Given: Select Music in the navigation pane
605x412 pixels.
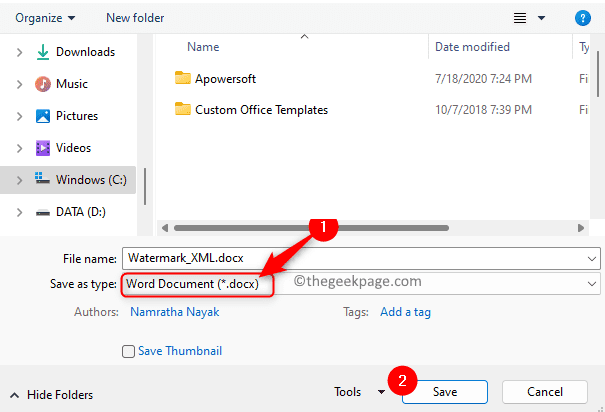Looking at the screenshot, I should [x=72, y=84].
